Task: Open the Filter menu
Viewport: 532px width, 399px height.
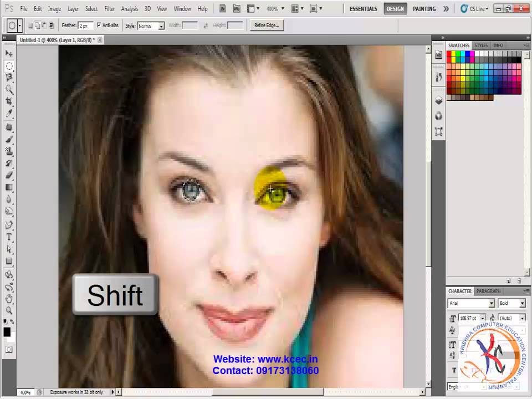Action: (x=109, y=9)
